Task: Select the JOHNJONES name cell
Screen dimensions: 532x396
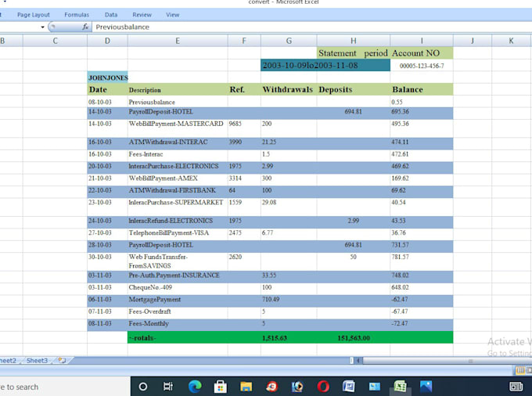Action: coord(107,77)
